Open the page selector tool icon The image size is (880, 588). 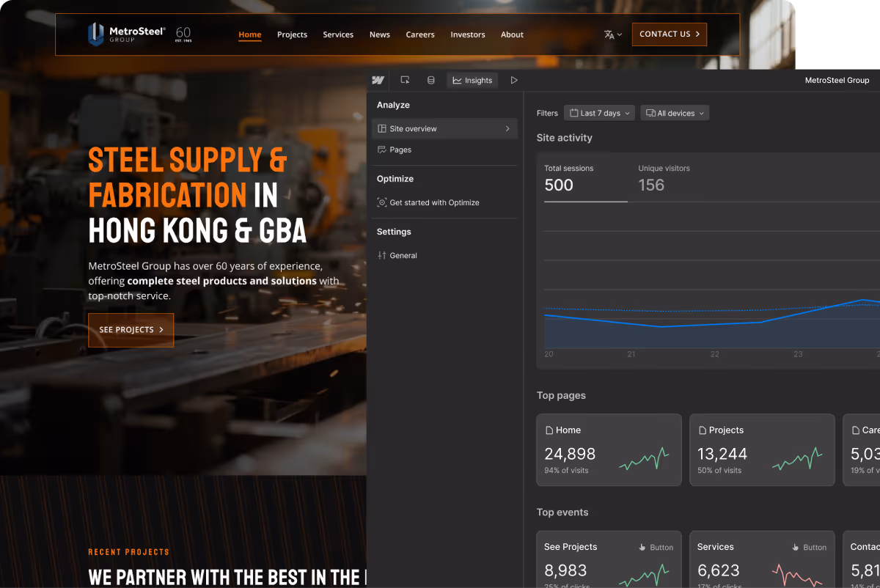(405, 81)
